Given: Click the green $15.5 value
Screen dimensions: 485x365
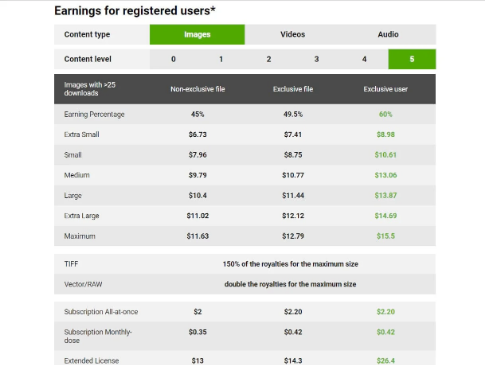Looking at the screenshot, I should click(x=386, y=236).
